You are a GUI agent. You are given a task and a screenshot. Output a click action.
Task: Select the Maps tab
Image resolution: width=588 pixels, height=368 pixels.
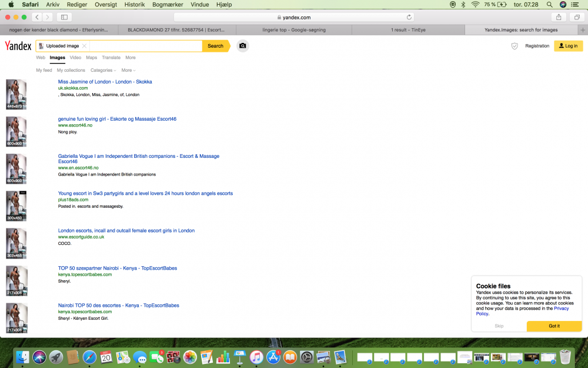click(x=92, y=58)
